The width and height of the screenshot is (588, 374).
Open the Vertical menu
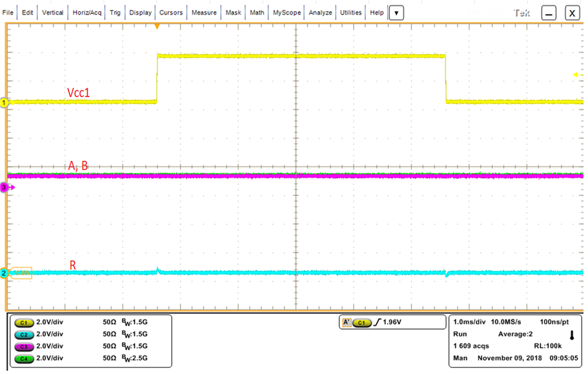(x=53, y=12)
